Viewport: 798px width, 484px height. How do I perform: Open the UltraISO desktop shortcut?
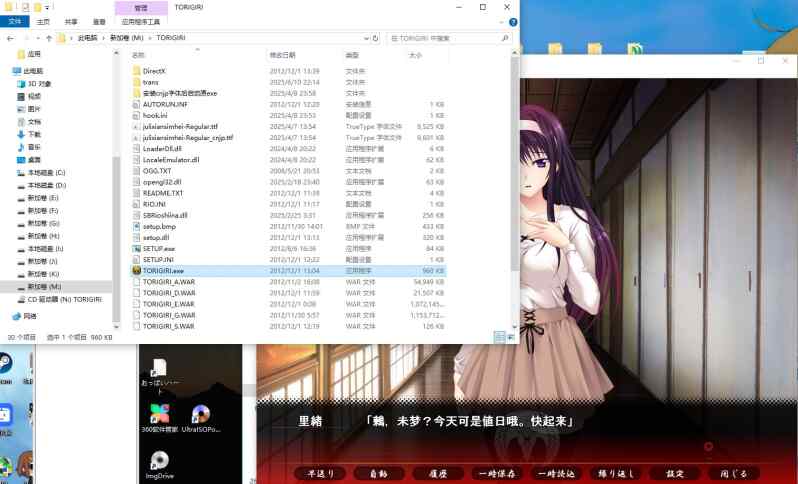pos(201,419)
